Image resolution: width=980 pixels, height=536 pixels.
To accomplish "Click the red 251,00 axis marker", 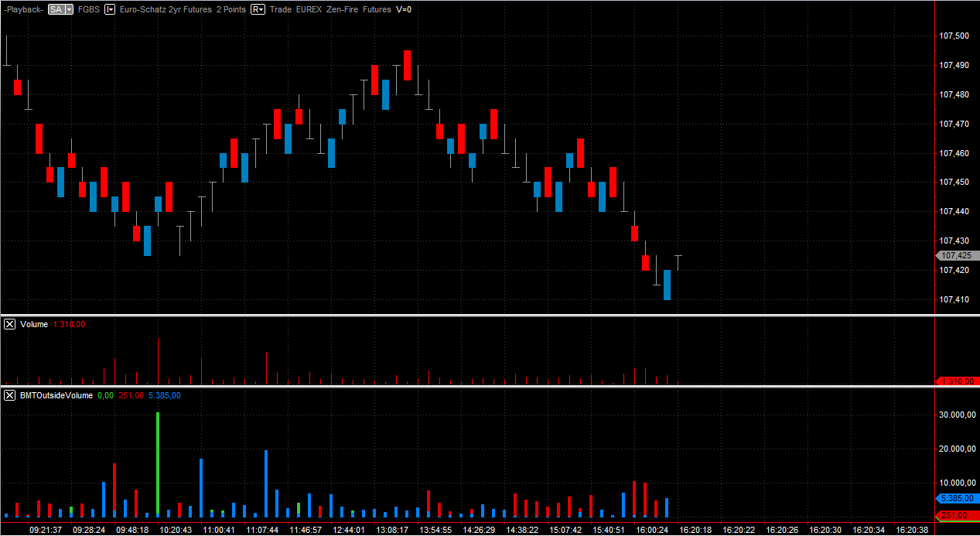I will pos(957,515).
